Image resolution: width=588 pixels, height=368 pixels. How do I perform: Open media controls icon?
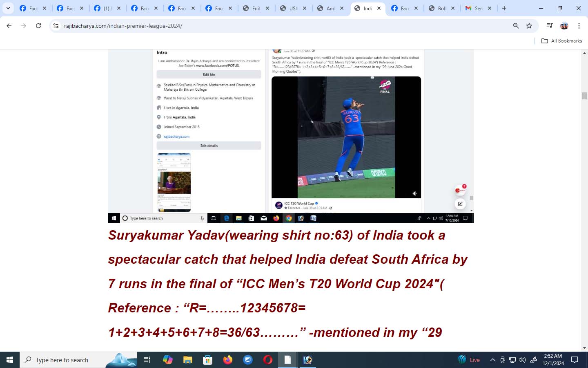550,26
